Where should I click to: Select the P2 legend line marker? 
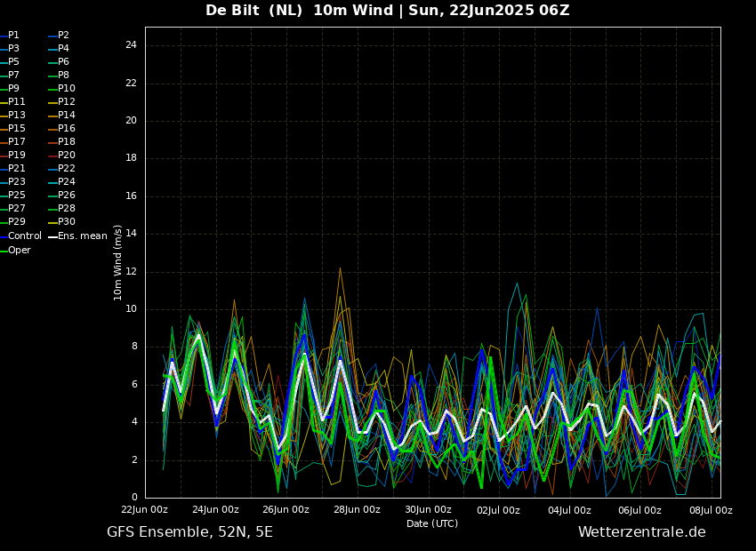[x=52, y=36]
